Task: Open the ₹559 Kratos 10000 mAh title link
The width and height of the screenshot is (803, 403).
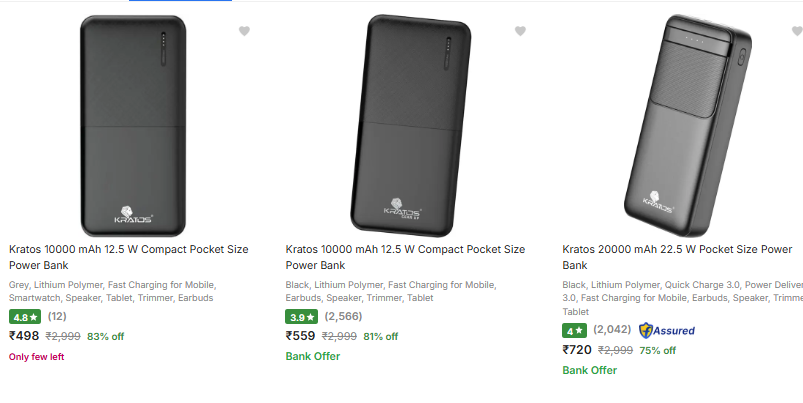Action: (405, 257)
